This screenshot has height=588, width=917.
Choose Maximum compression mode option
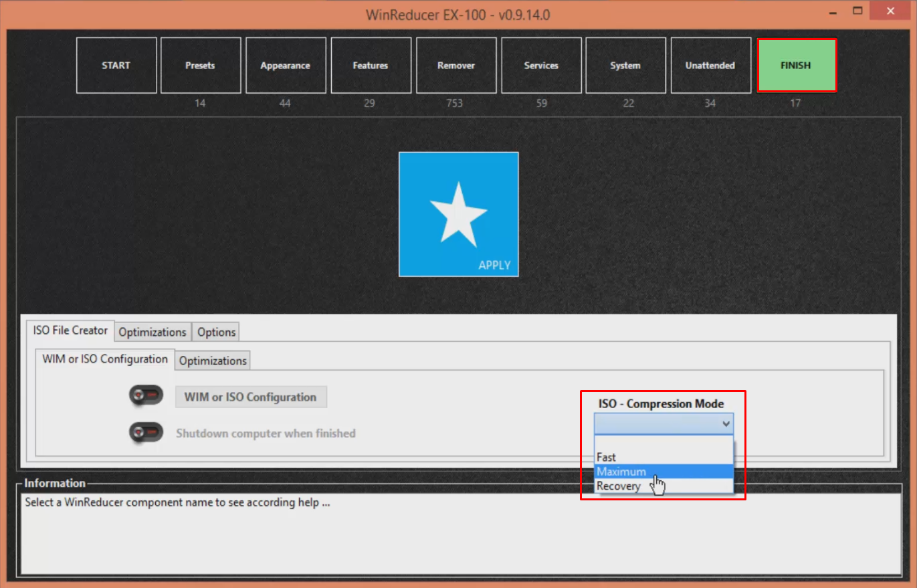[664, 472]
